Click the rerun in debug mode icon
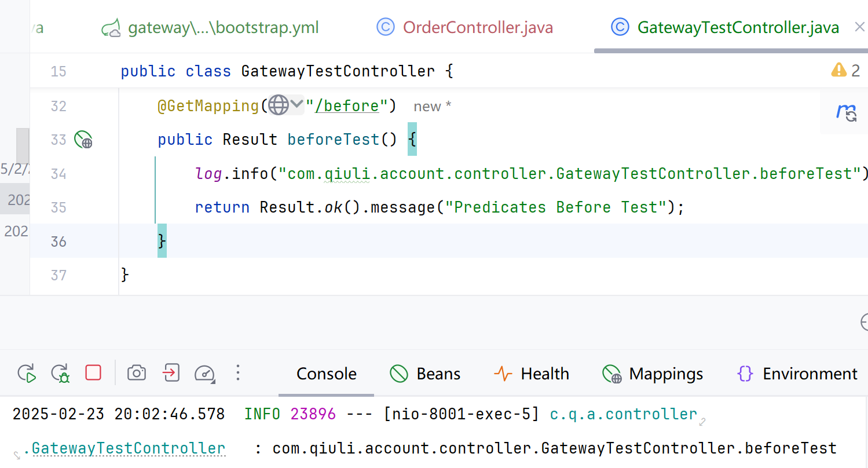 [60, 373]
